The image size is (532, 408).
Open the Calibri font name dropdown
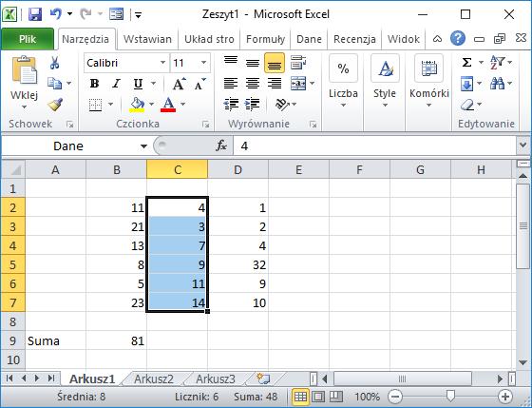pyautogui.click(x=162, y=63)
